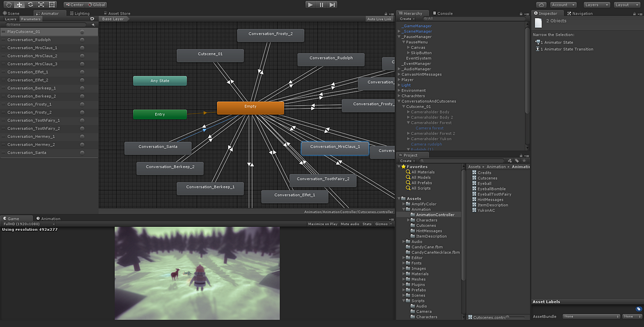Open the AssetBundle None dropdown
The height and width of the screenshot is (327, 644).
[591, 316]
